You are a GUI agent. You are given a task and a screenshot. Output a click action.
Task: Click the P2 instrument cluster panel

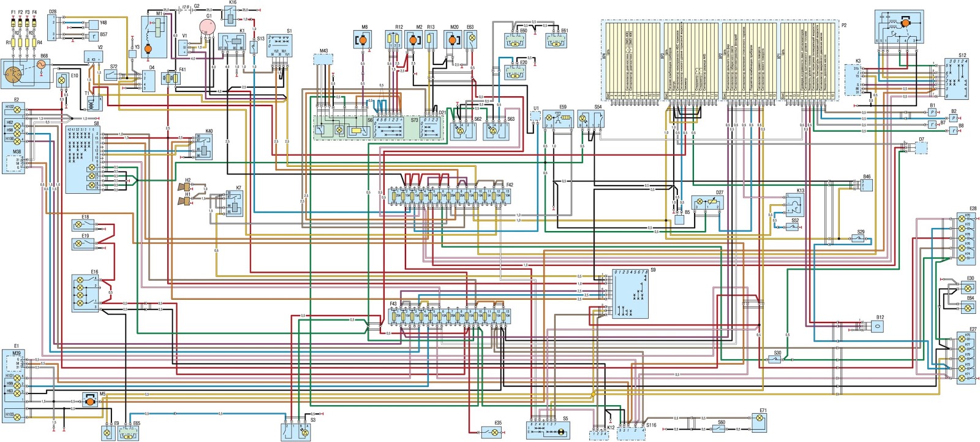point(720,60)
